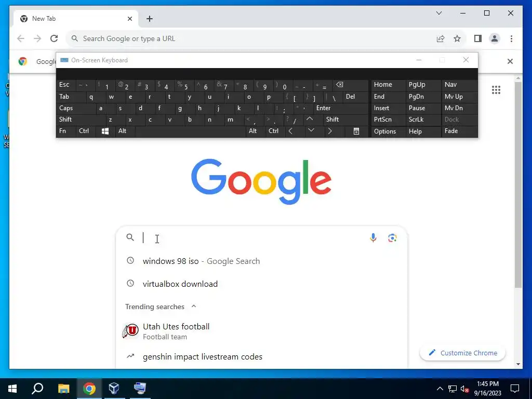Viewport: 532px width, 399px height.
Task: Click the PgDn key on keyboard
Action: click(x=423, y=97)
